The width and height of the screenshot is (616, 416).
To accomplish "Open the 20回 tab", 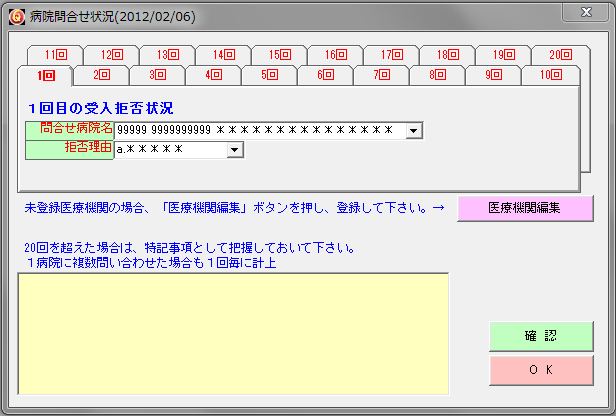I will [x=559, y=55].
